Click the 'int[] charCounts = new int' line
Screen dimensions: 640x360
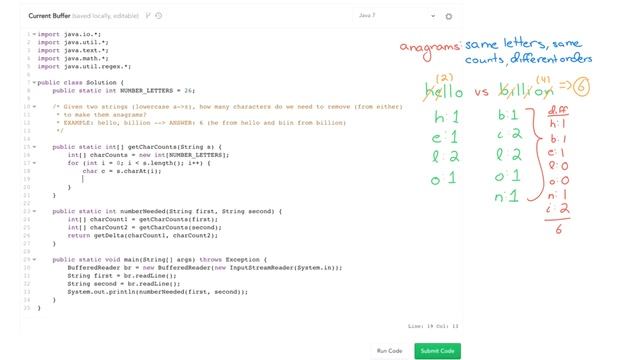click(148, 155)
